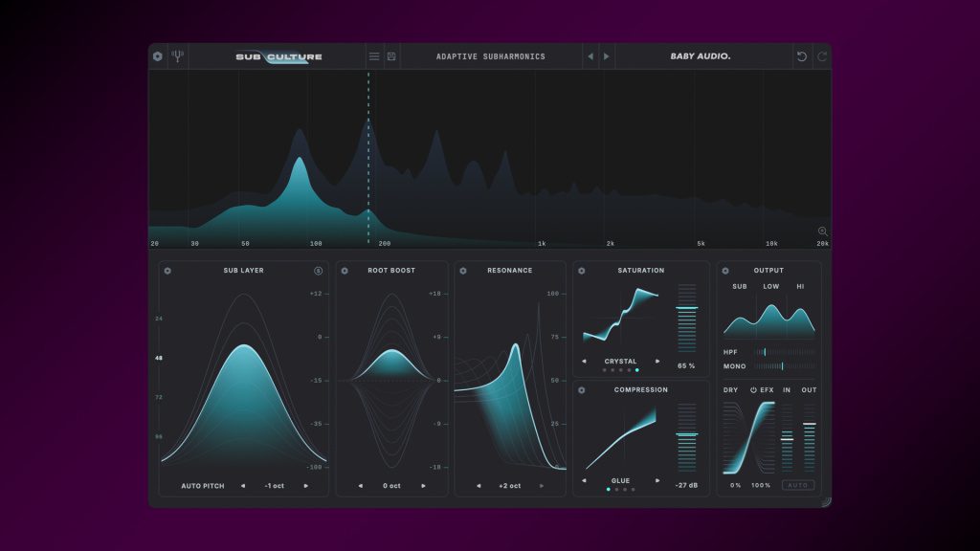The width and height of the screenshot is (980, 551).
Task: Select previous saturation type before CRYSTAL
Action: tap(585, 361)
